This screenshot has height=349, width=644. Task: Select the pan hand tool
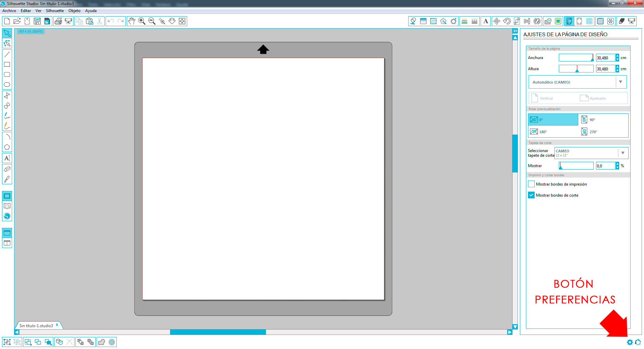pos(132,21)
